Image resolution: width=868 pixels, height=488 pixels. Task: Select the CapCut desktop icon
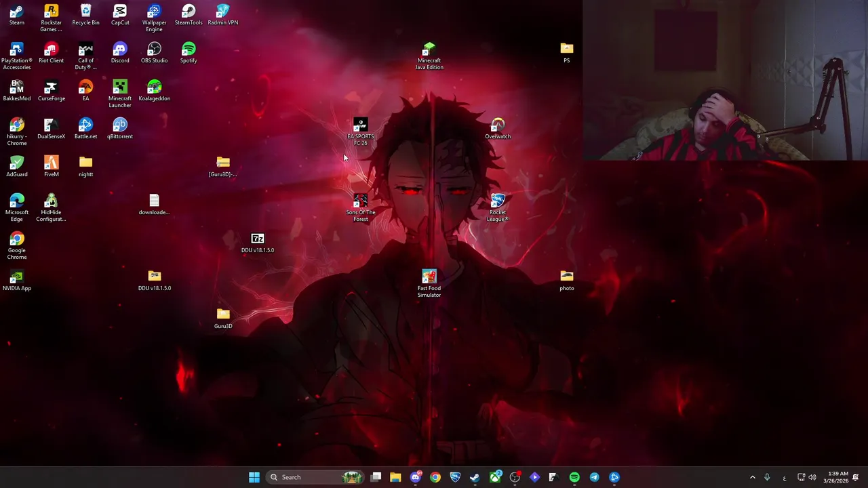[120, 16]
